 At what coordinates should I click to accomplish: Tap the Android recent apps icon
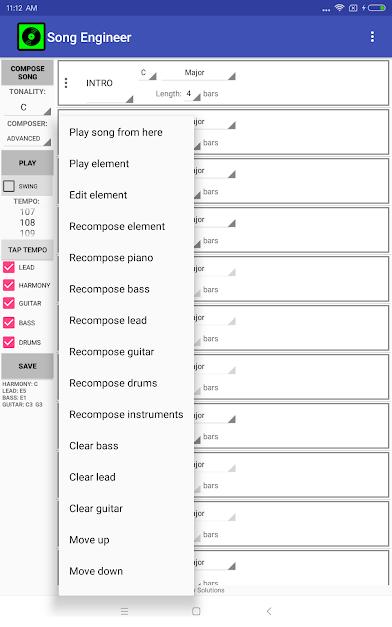click(x=124, y=611)
